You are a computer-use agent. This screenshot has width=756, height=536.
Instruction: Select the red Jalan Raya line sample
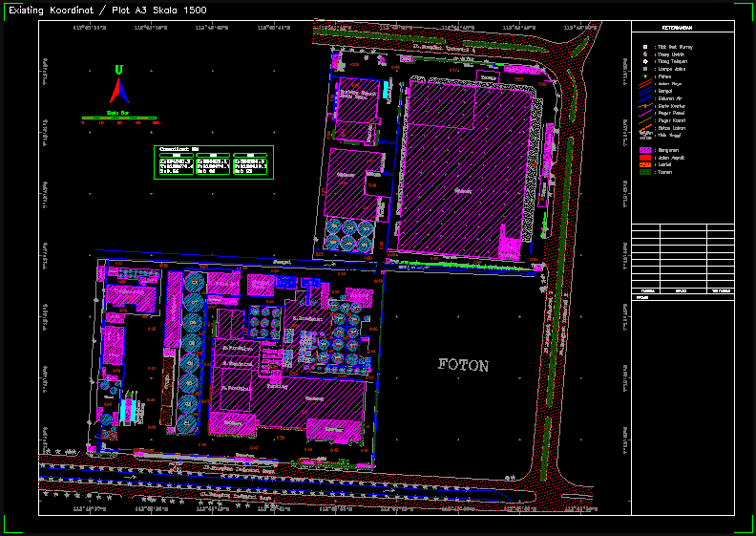point(645,83)
